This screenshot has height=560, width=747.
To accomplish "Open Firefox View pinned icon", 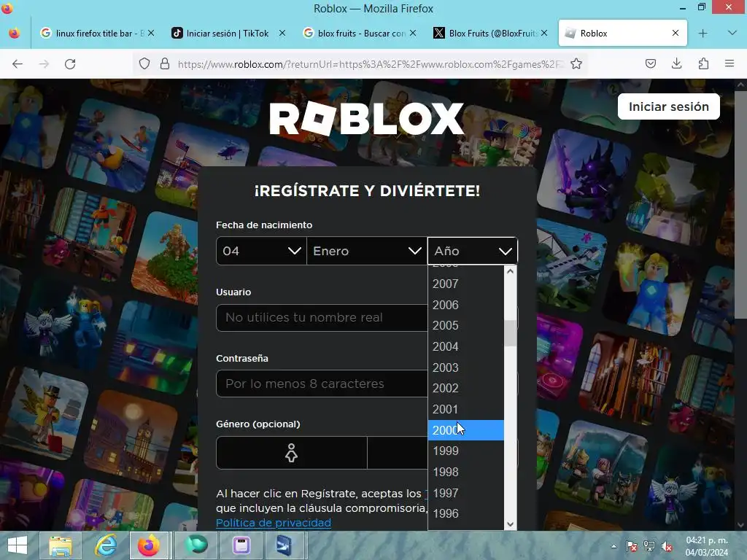I will point(15,34).
